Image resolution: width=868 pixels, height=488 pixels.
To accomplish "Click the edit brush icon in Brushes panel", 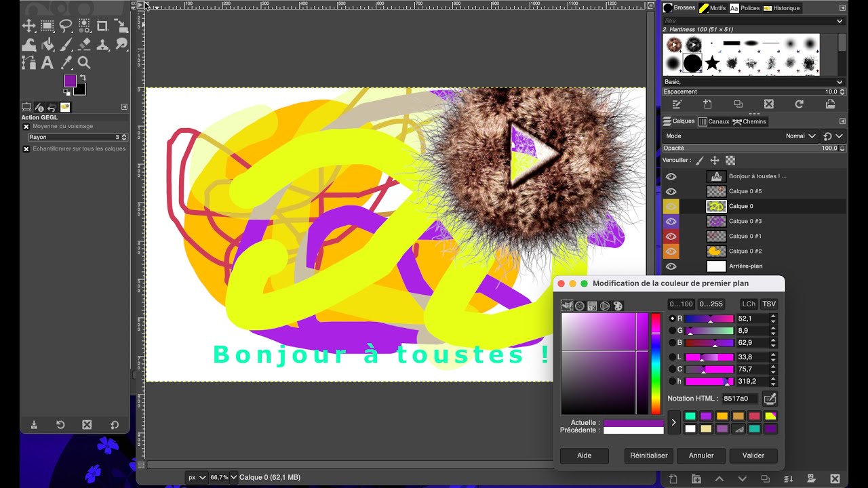I will click(677, 104).
